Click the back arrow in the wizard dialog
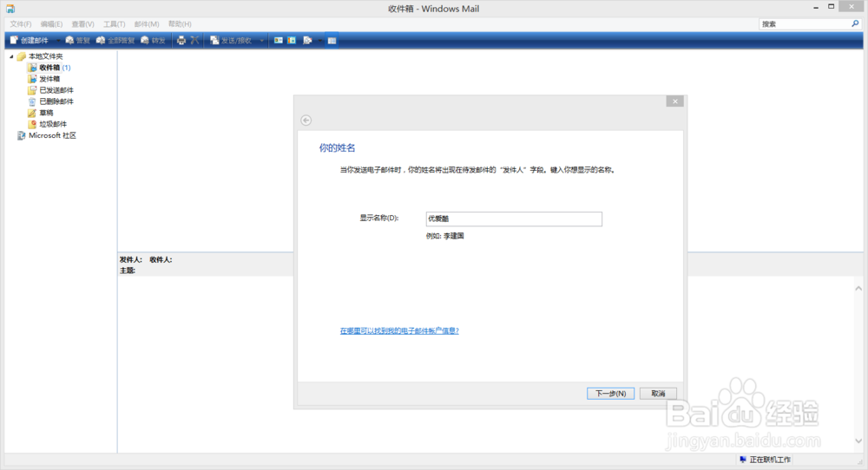The height and width of the screenshot is (470, 868). 306,120
